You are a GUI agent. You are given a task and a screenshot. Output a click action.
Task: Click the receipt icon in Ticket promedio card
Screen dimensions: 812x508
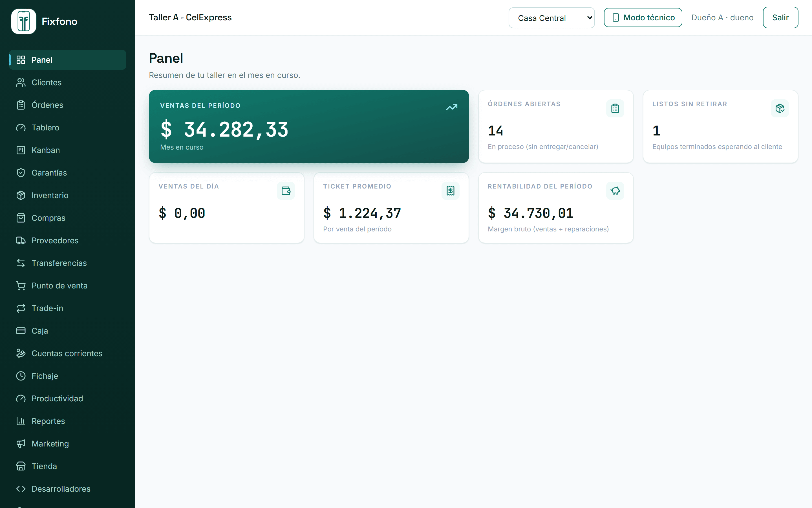[x=451, y=191]
